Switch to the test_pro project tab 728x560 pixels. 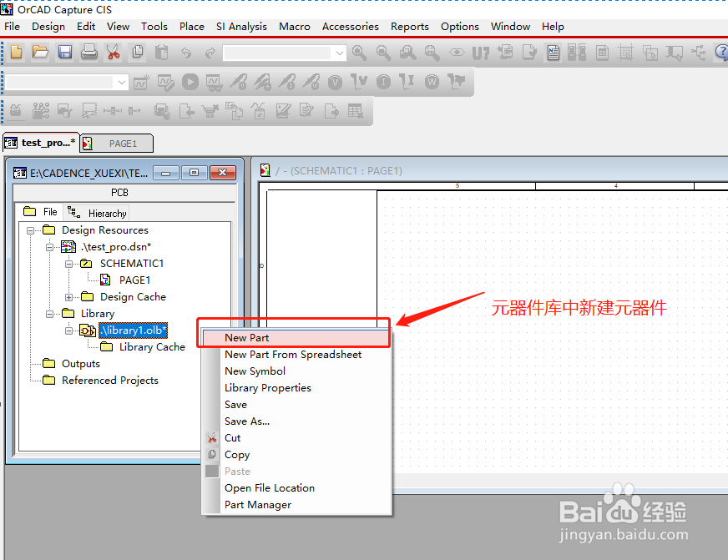coord(40,143)
